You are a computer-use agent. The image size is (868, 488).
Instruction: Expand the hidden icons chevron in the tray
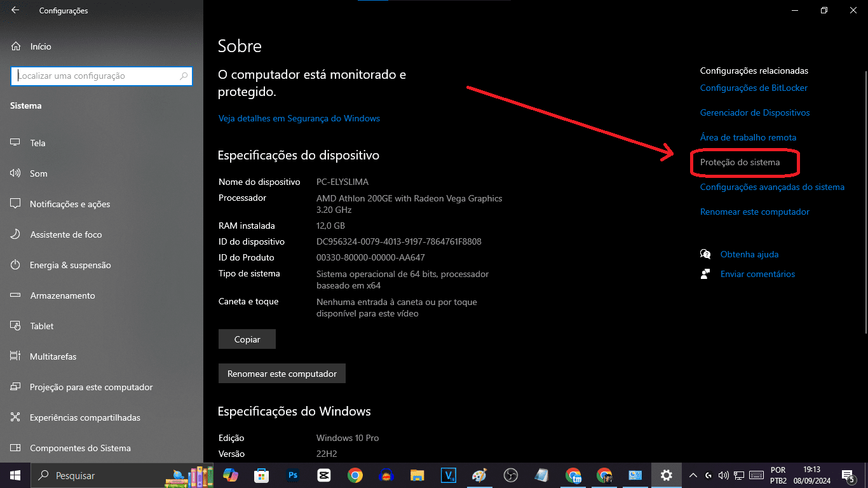[693, 475]
